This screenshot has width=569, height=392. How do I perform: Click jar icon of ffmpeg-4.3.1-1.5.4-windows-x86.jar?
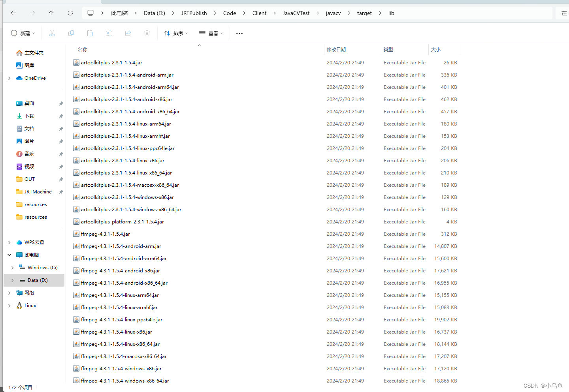(76, 369)
